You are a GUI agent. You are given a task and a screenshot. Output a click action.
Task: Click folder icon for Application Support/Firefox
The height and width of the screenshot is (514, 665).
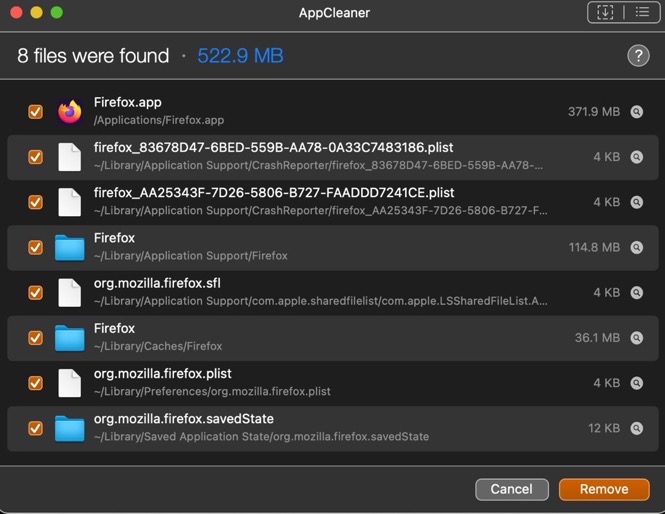(70, 248)
